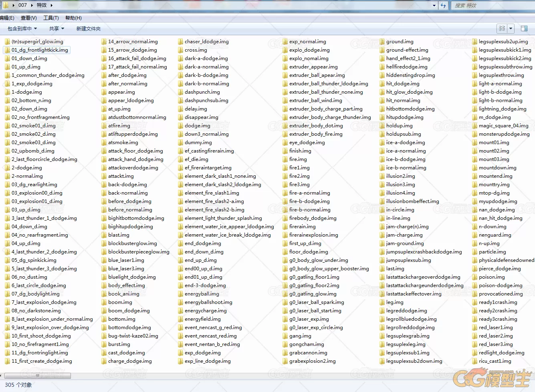The width and height of the screenshot is (535, 392).
Task: Select the file name event_nencast_g_red.img
Action: pos(213,328)
